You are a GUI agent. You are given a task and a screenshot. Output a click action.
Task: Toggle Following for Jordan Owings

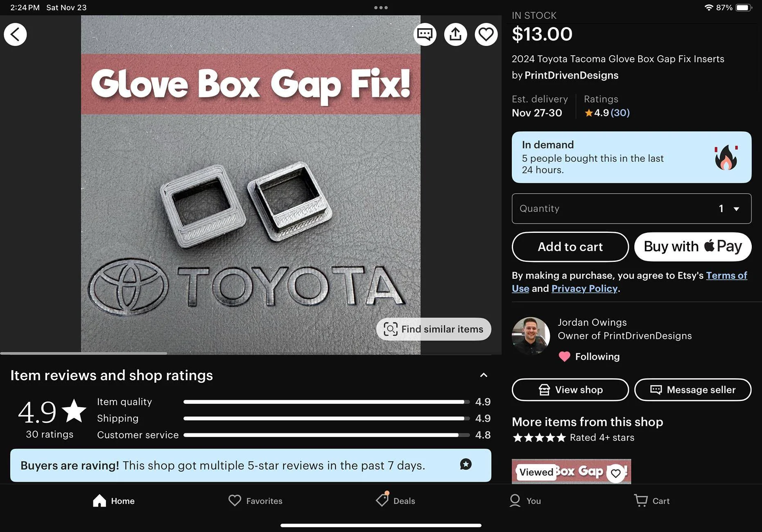click(589, 356)
